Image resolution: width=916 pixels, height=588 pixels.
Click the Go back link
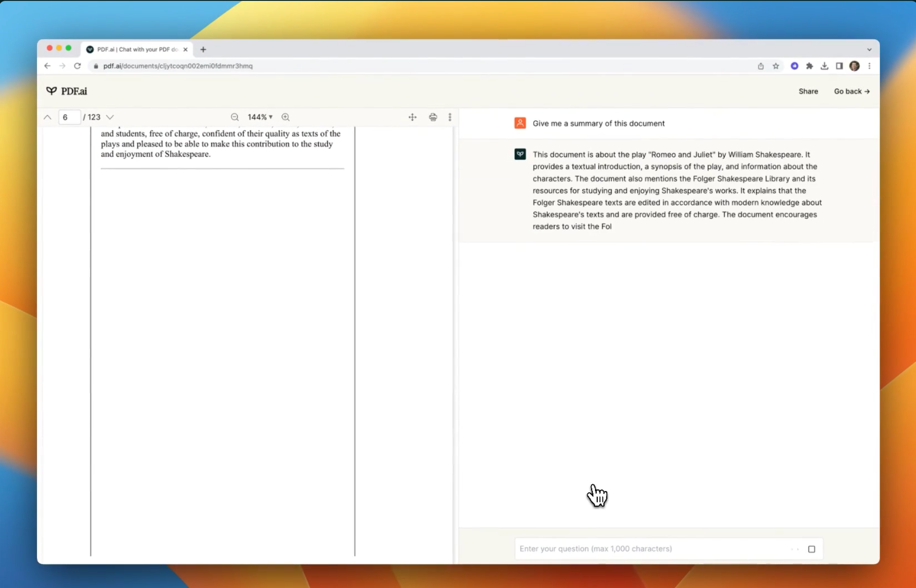tap(852, 91)
